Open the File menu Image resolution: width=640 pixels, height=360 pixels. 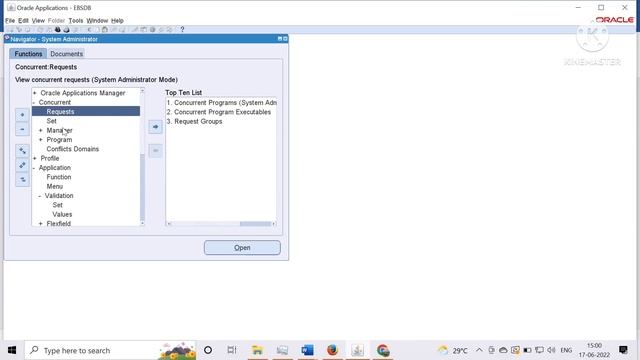click(10, 20)
